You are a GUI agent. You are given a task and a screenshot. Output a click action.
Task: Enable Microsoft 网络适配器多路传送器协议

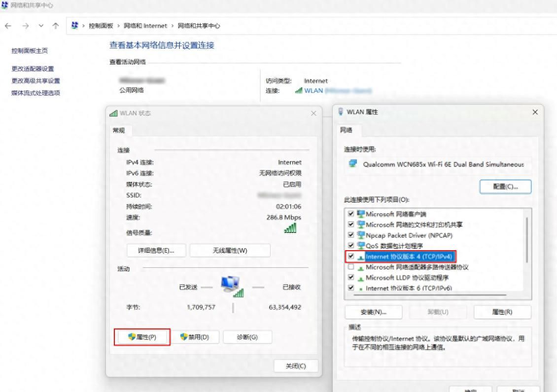click(351, 267)
